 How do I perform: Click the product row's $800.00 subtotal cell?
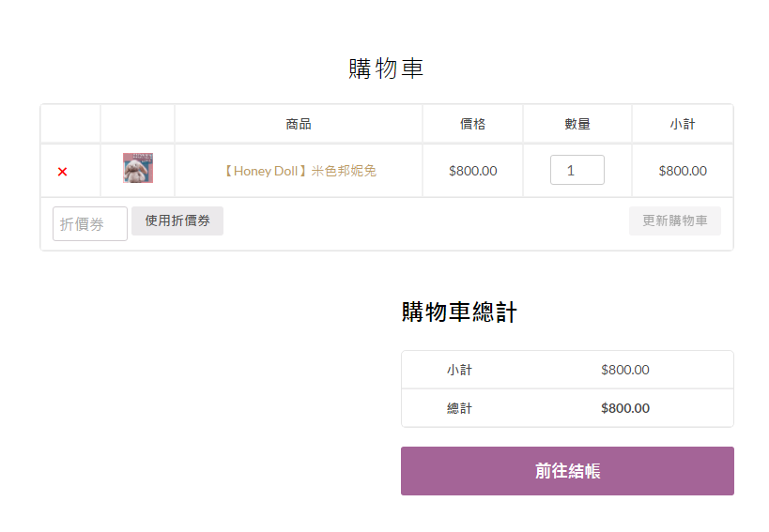(682, 171)
